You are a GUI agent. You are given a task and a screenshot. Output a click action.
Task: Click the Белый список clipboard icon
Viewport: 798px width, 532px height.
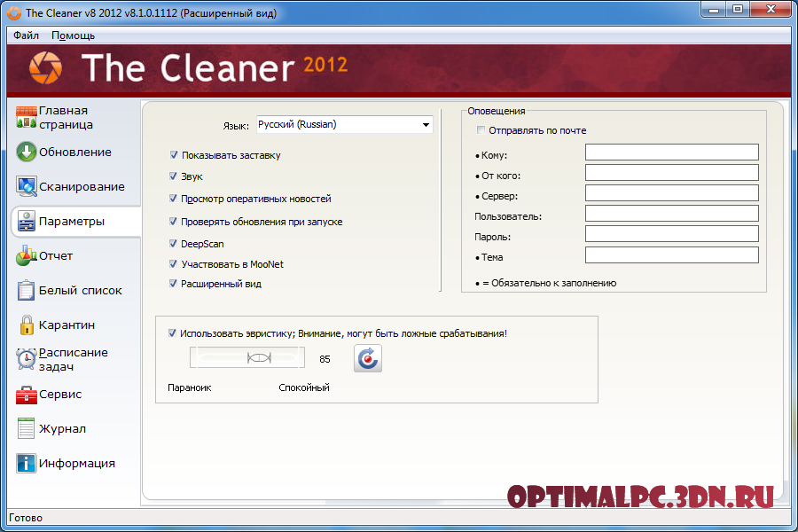coord(26,290)
